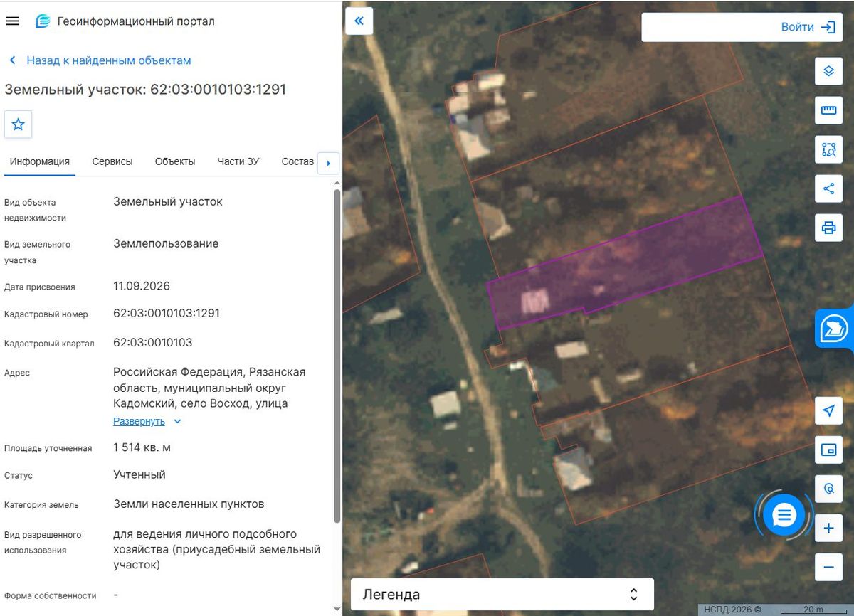Zoom out on the map
This screenshot has width=854, height=616.
(828, 568)
